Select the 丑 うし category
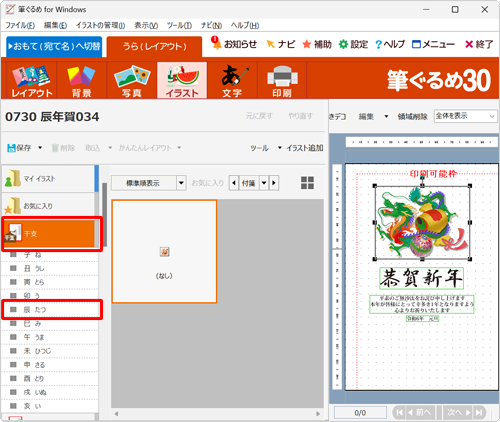This screenshot has width=500, height=422. pos(51,268)
